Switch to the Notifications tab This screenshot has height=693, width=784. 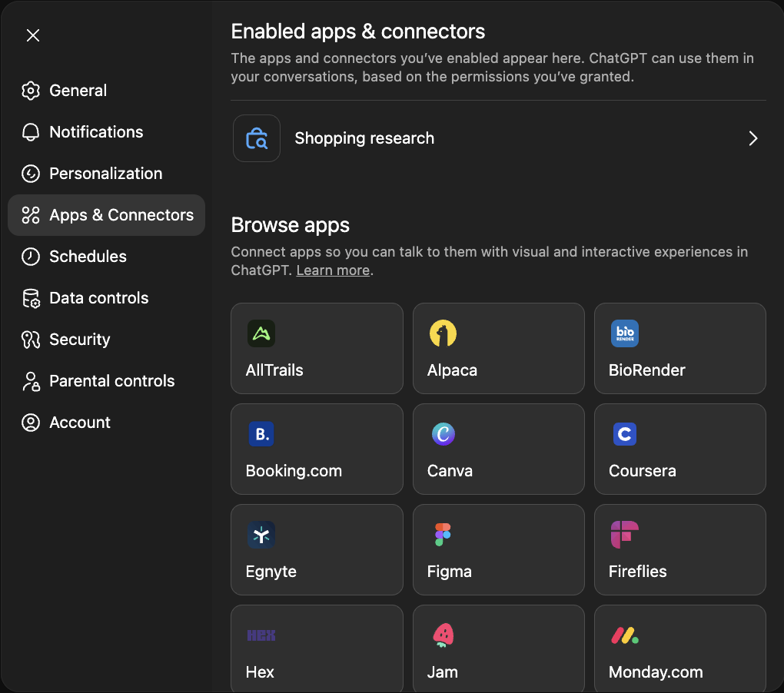(95, 132)
